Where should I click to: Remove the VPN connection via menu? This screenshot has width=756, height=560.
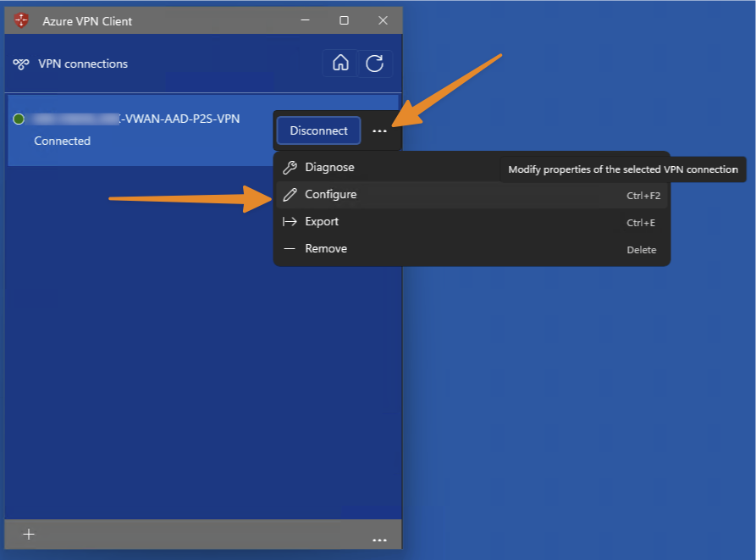point(326,249)
